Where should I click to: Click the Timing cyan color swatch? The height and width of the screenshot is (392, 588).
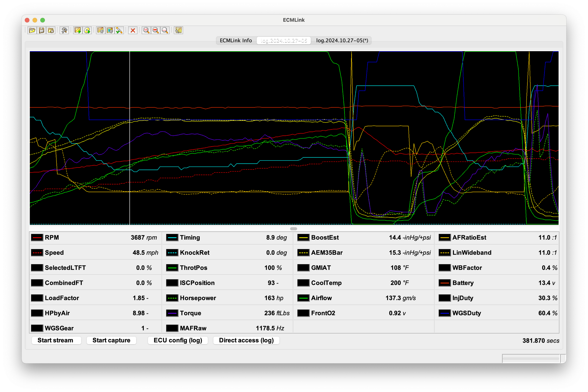pos(172,237)
